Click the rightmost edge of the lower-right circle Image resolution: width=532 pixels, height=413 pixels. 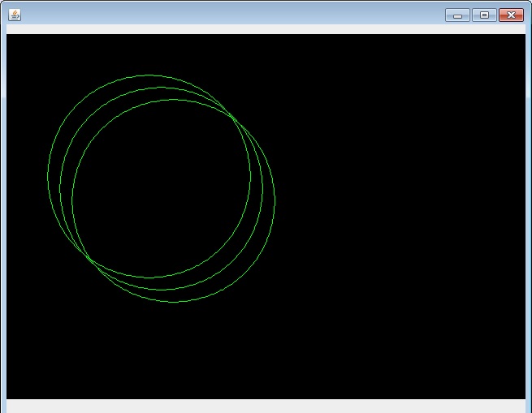pos(275,200)
